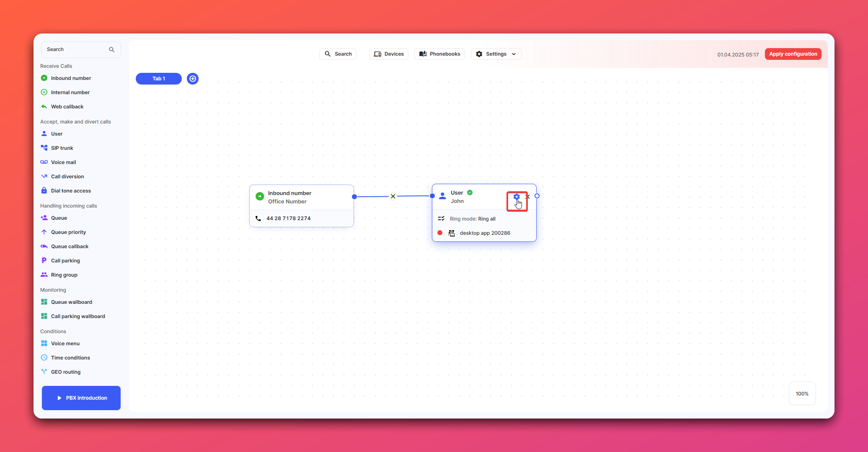Click the User person icon in sidebar
This screenshot has width=868, height=452.
[44, 134]
